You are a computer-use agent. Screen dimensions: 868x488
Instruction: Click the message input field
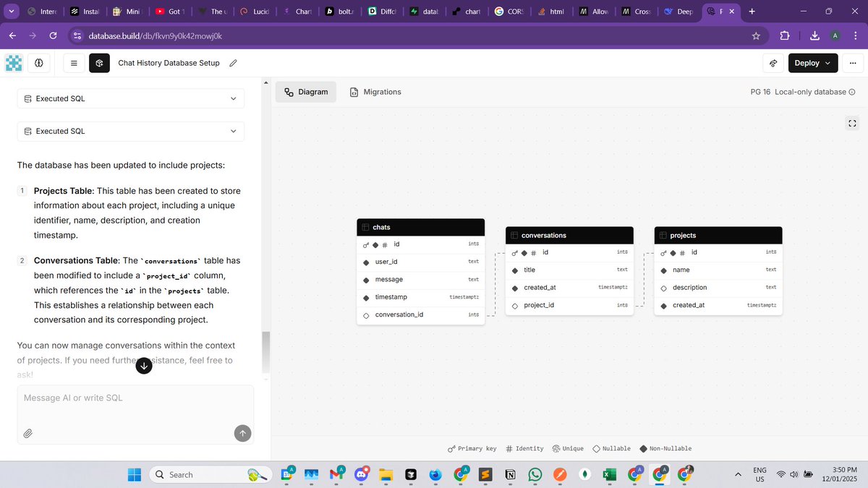pyautogui.click(x=135, y=414)
